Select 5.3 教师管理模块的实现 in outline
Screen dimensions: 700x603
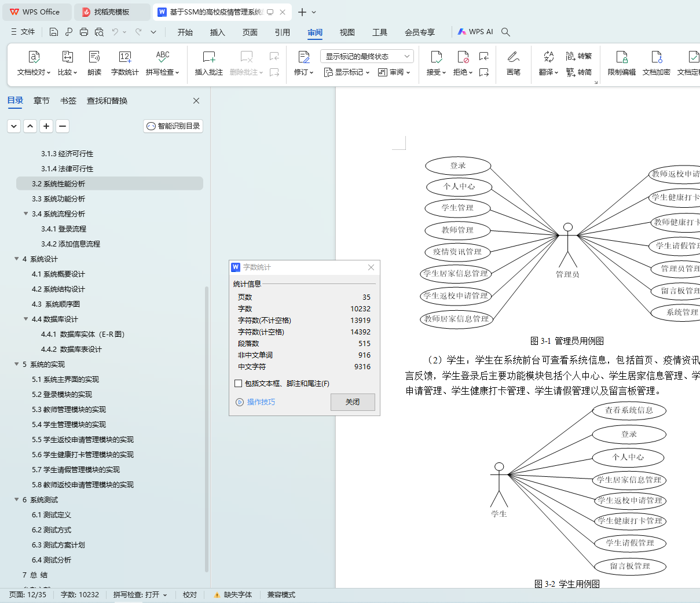pyautogui.click(x=69, y=409)
